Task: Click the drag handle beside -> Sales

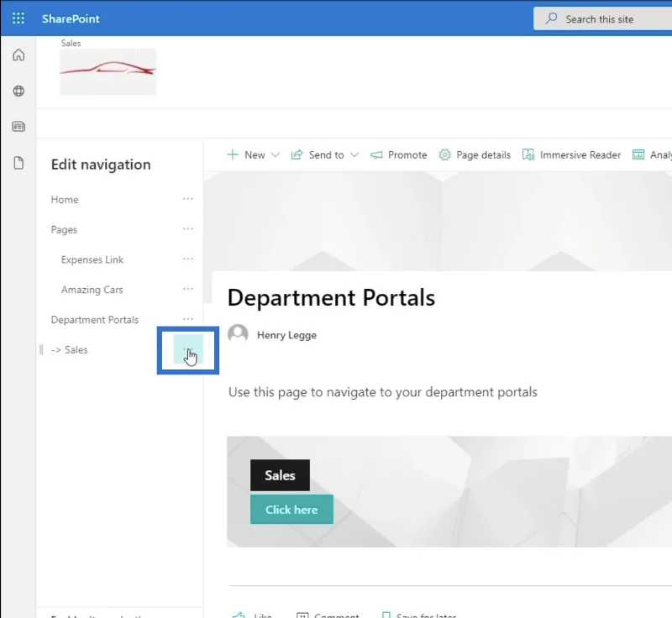Action: (x=41, y=350)
